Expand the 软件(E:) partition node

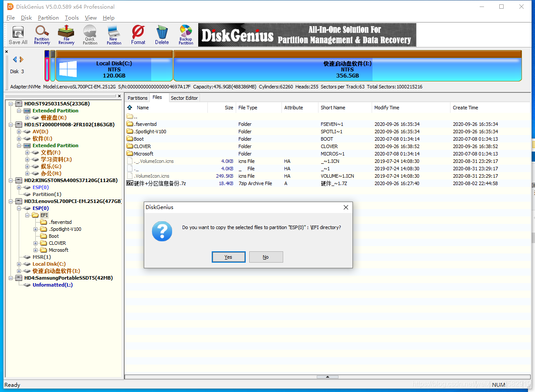(19, 139)
